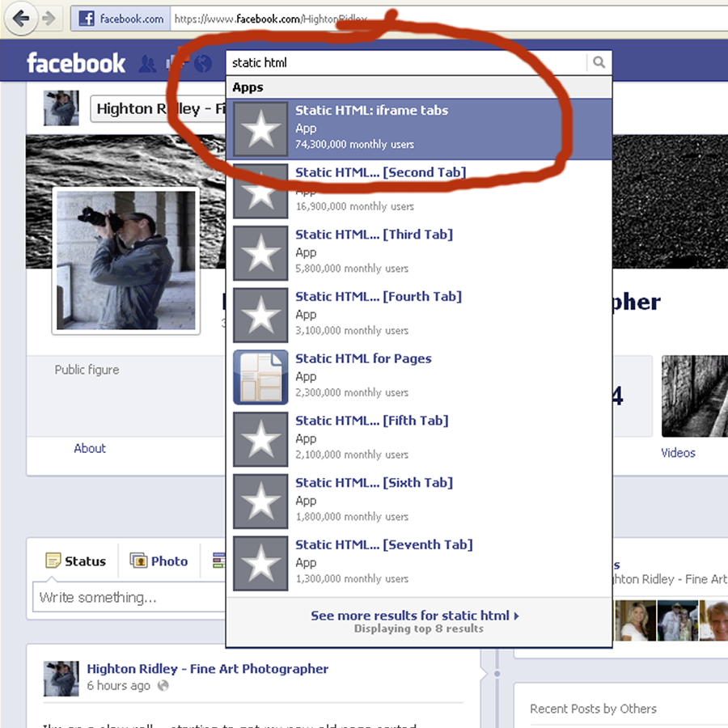Click the browser forward arrow button
Image resolution: width=728 pixels, height=728 pixels.
[x=49, y=19]
